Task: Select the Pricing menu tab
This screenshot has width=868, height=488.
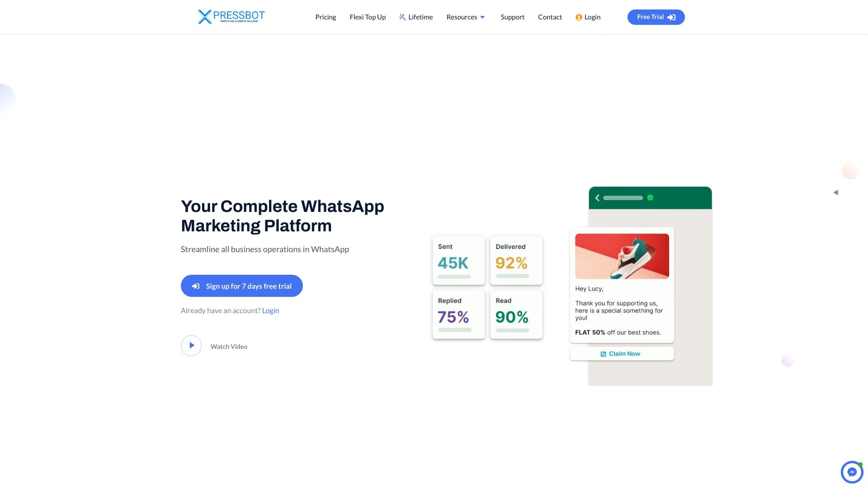Action: tap(325, 17)
